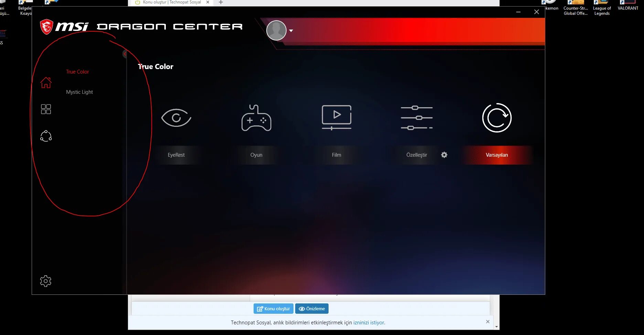Open the Home section in Dragon Center sidebar

pyautogui.click(x=46, y=82)
